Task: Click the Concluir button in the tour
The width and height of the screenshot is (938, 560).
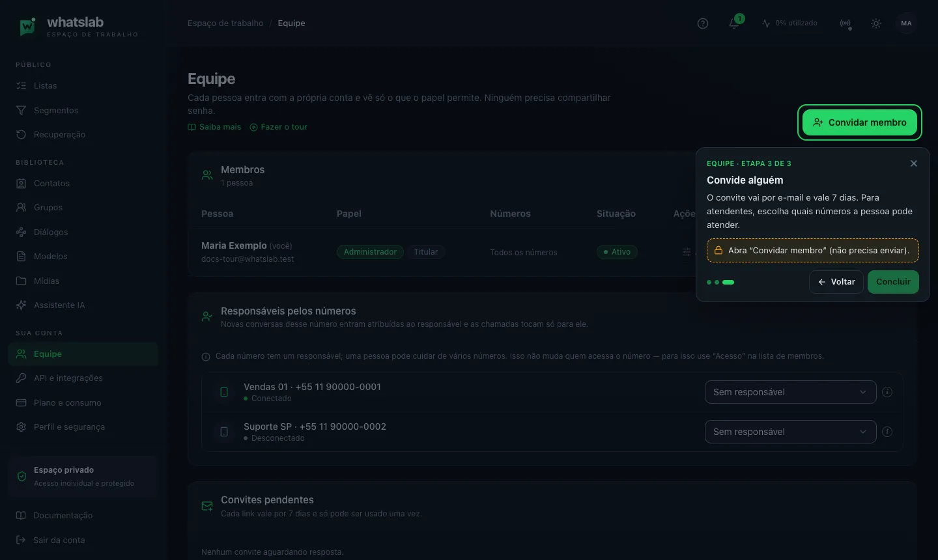Action: pyautogui.click(x=893, y=282)
